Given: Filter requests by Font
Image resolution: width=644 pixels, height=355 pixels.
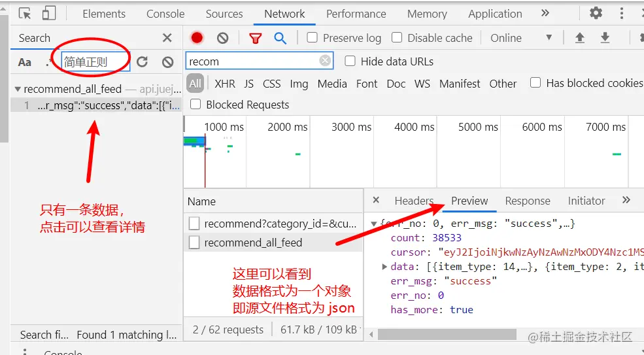Looking at the screenshot, I should point(367,84).
